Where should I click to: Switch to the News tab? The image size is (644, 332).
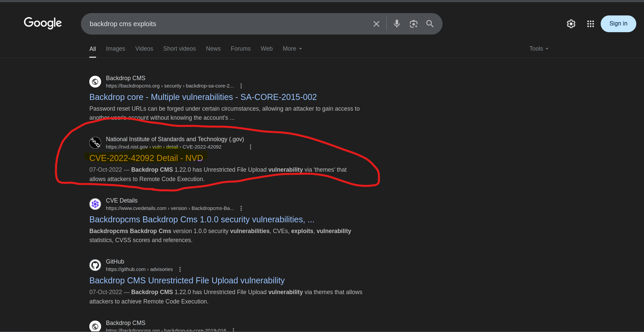click(x=213, y=49)
